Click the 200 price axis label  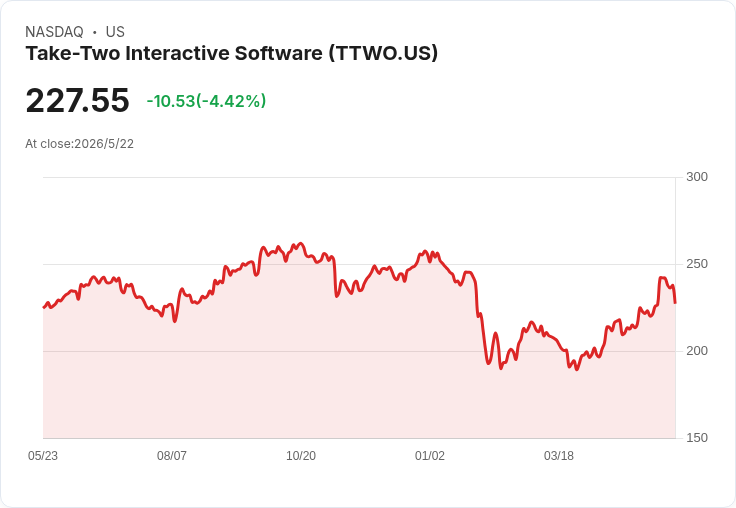[697, 351]
